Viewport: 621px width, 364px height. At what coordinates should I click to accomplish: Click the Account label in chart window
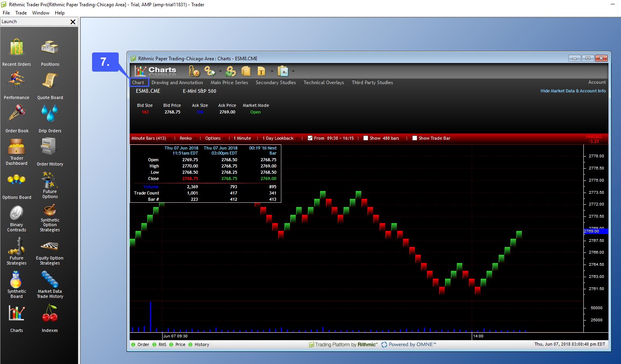(597, 82)
